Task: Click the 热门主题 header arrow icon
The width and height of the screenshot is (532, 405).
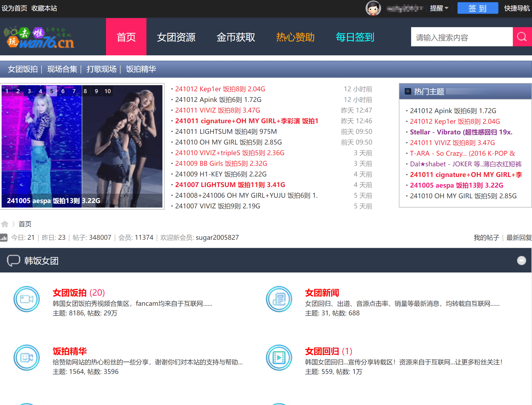Action: pyautogui.click(x=408, y=91)
